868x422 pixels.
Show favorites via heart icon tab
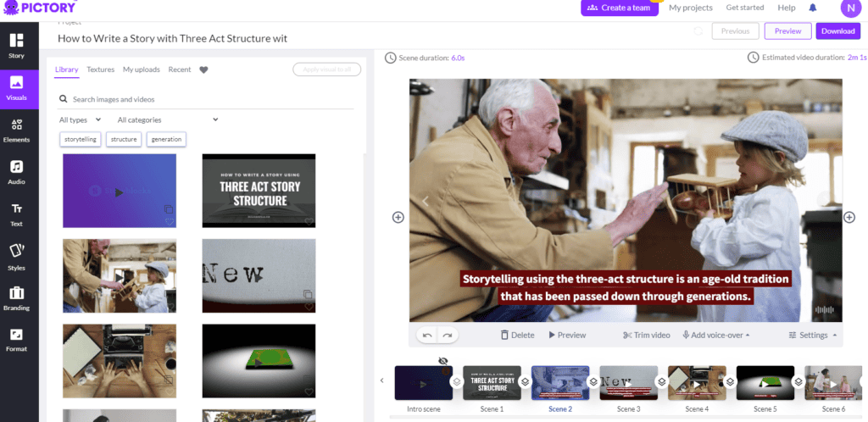tap(203, 69)
